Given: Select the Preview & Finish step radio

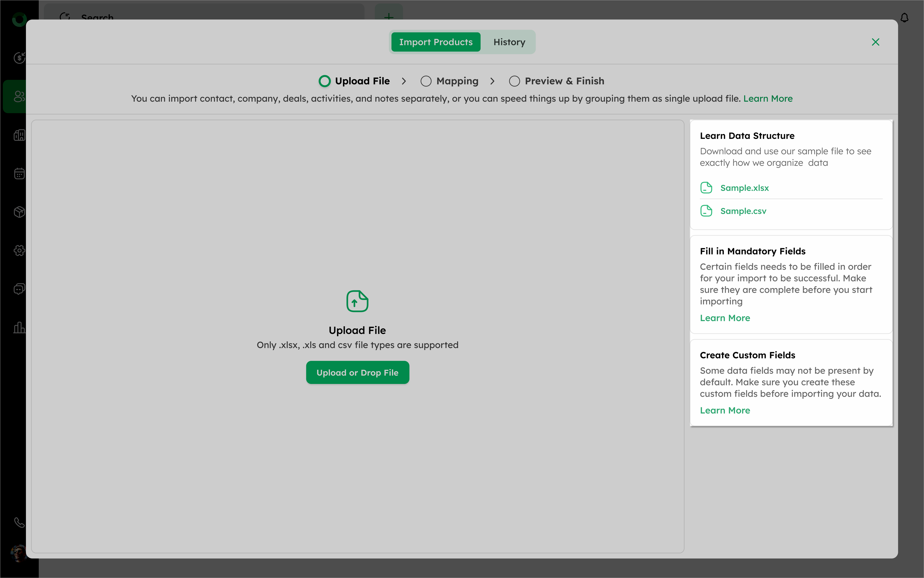Looking at the screenshot, I should (514, 81).
